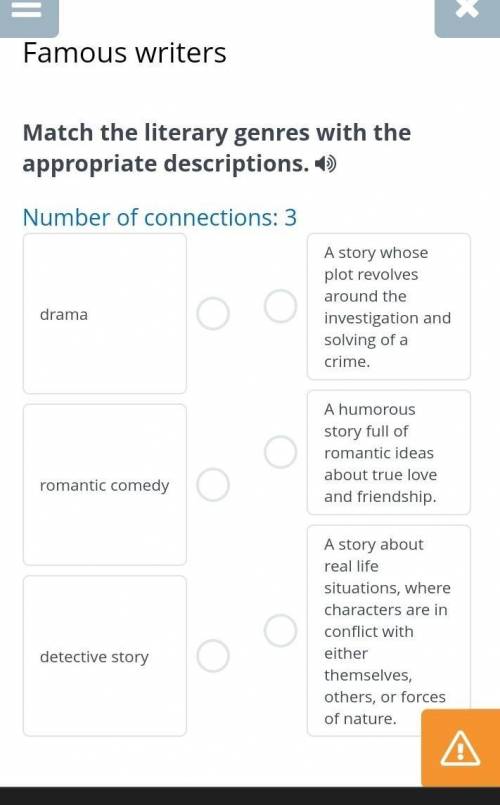Click the word drama
This screenshot has height=805, width=500.
(64, 314)
